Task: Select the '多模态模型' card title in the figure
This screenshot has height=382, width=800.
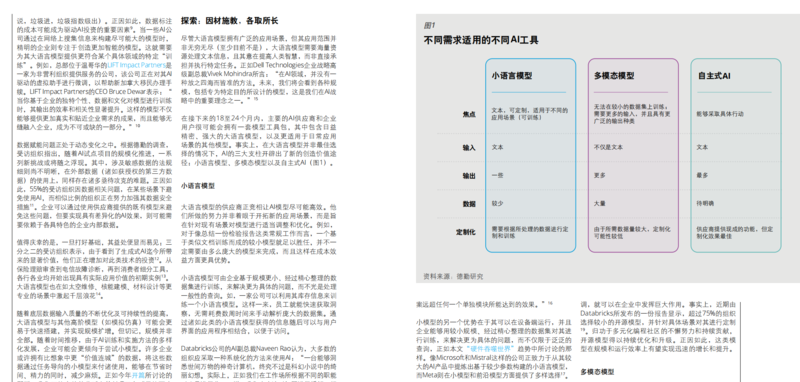Action: (x=614, y=75)
